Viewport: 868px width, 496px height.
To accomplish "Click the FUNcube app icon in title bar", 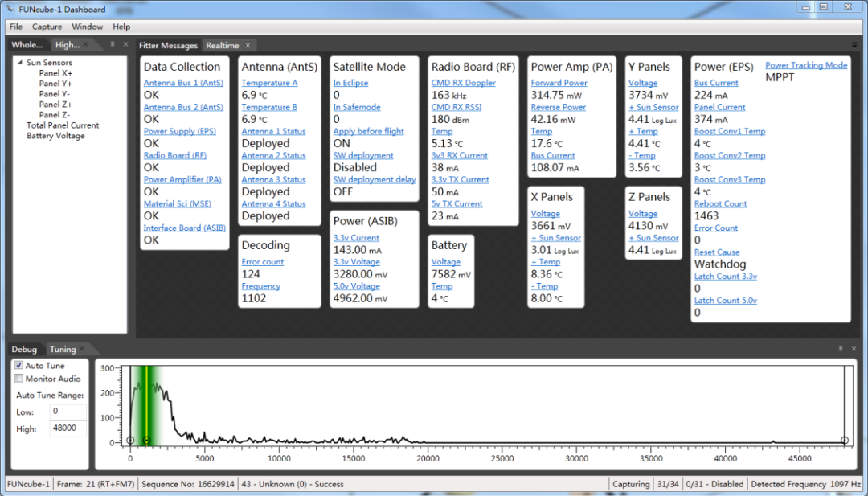I will coord(10,9).
